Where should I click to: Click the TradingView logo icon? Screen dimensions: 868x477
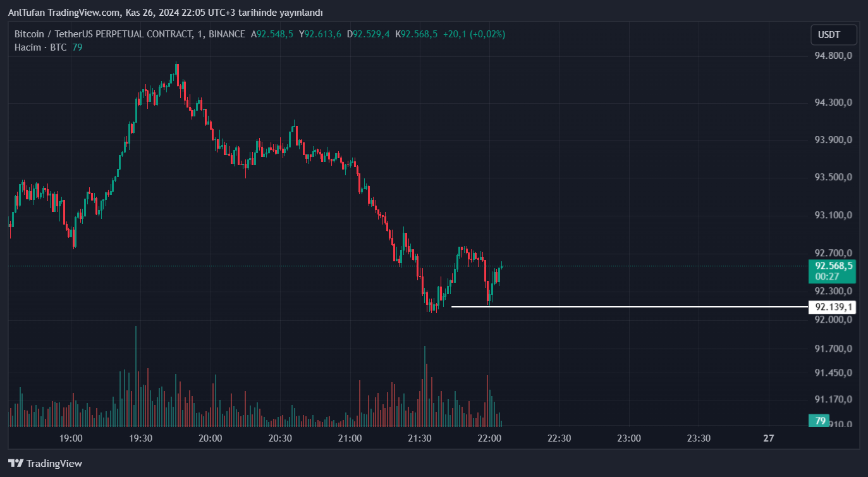click(16, 463)
